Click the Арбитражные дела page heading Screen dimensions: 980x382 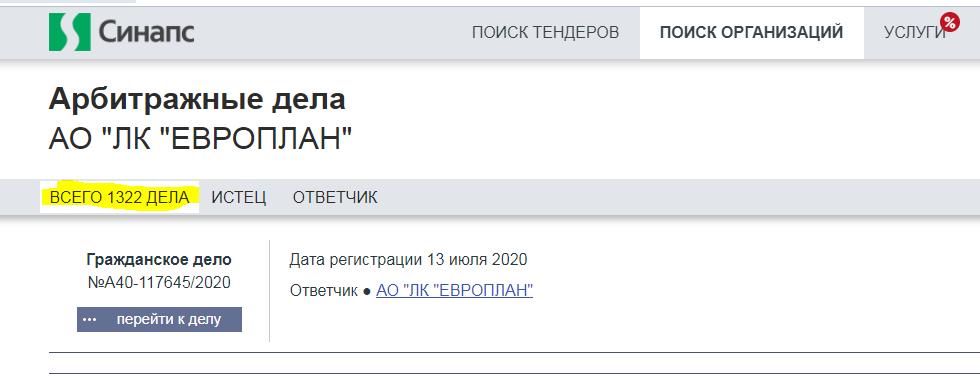(x=197, y=100)
